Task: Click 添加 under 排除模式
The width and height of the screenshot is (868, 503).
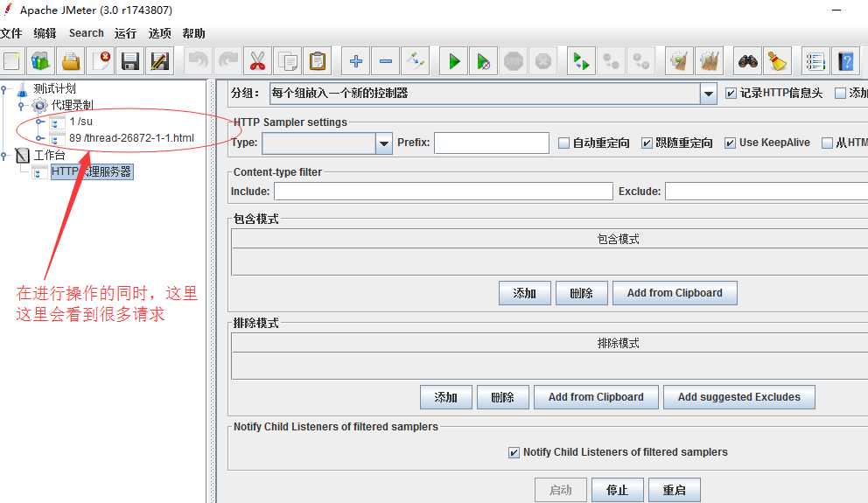Action: [x=445, y=397]
